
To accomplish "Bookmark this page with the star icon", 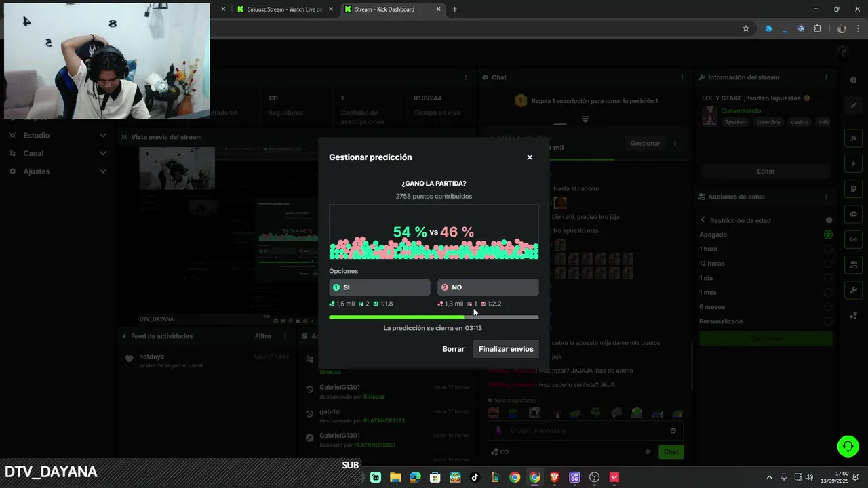I will tap(746, 28).
